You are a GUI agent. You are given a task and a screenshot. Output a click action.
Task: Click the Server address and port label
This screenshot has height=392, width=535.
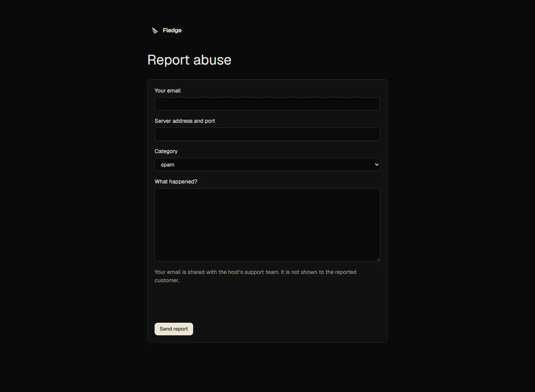pyautogui.click(x=185, y=121)
